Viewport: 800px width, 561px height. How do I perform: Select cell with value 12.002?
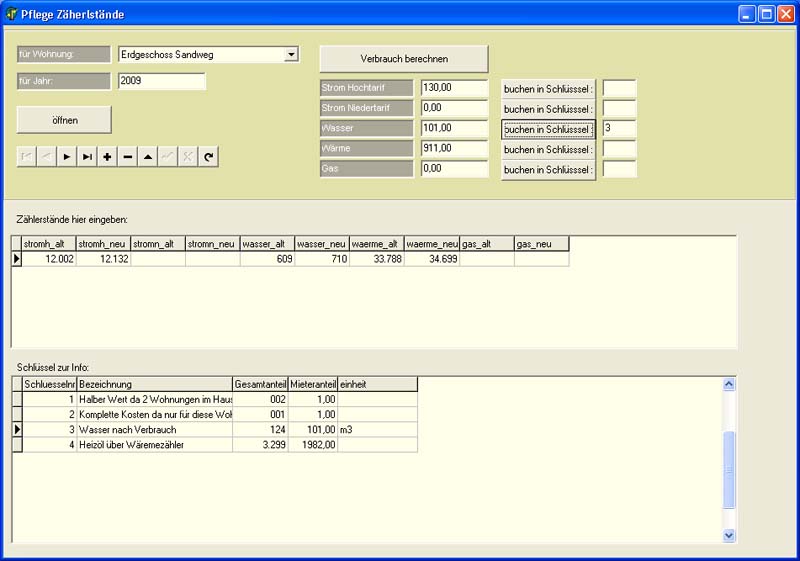(48, 259)
